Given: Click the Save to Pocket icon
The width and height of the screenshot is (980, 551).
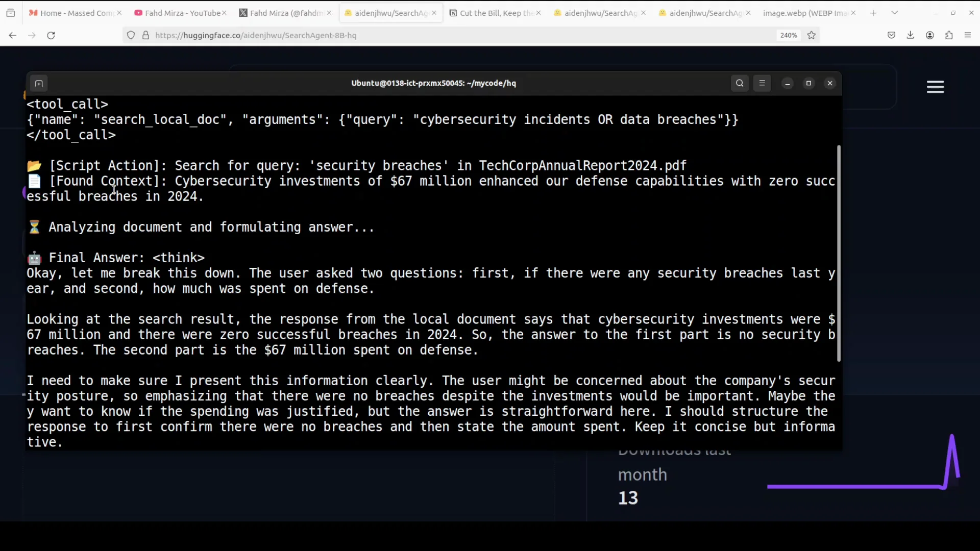Looking at the screenshot, I should pyautogui.click(x=891, y=35).
